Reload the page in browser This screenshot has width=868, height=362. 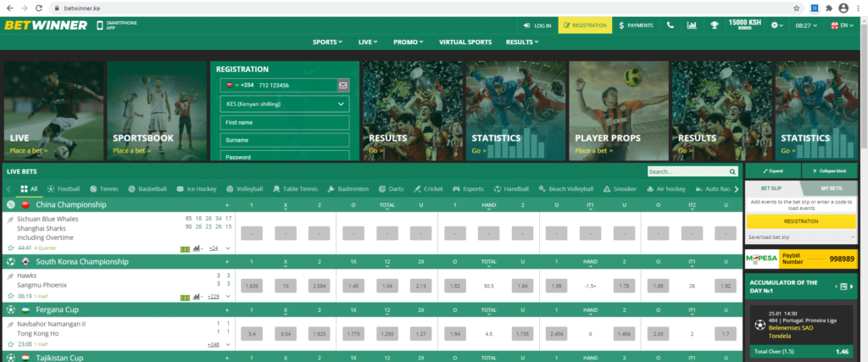coord(38,8)
